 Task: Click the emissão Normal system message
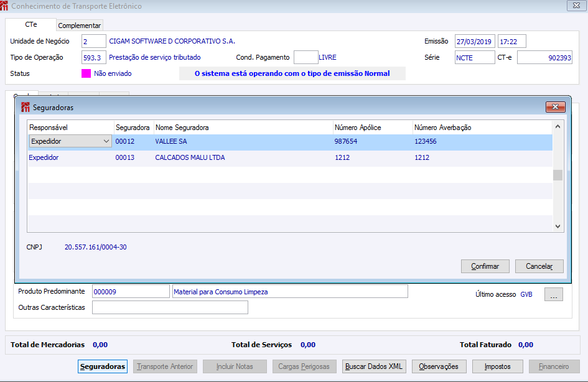click(292, 73)
